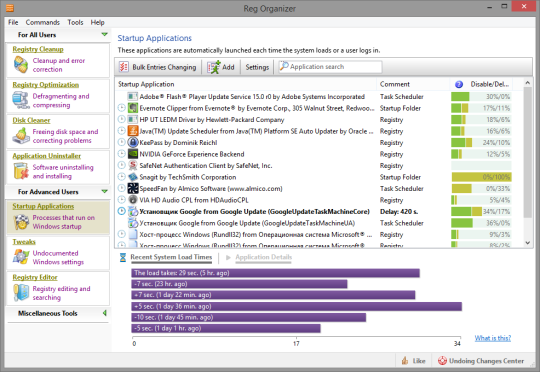Click the +5 sec. load time bar
Viewport: 540px width, 372px height.
click(296, 306)
